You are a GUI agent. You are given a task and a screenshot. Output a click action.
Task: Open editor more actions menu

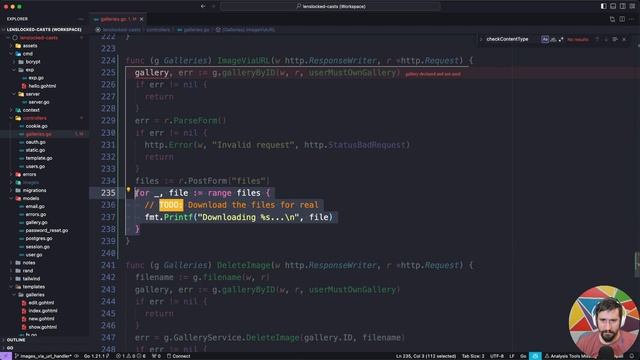pos(632,19)
